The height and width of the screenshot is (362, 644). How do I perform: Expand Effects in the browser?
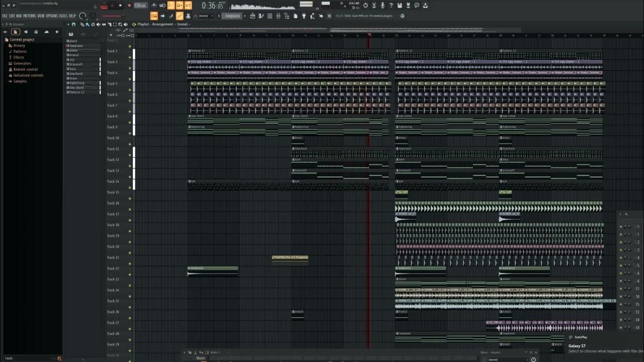point(19,57)
